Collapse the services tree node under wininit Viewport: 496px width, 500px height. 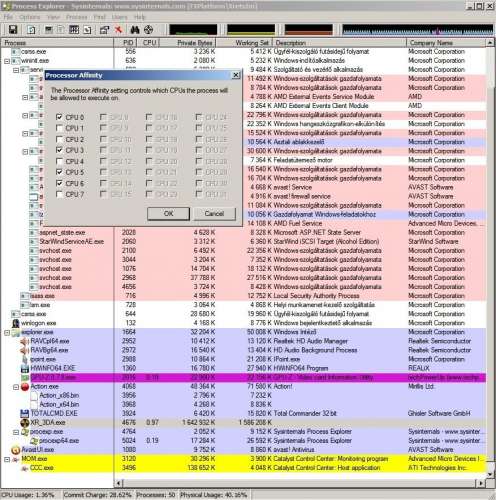pyautogui.click(x=16, y=70)
